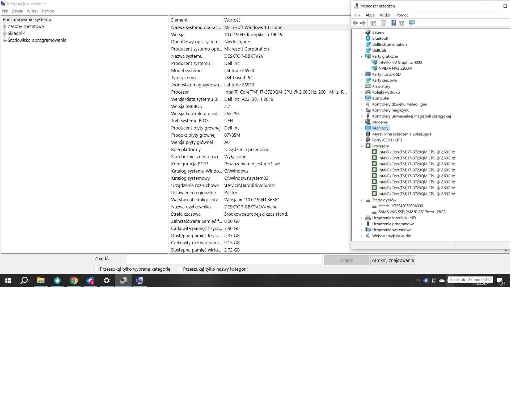The image size is (532, 419).
Task: Switch to System Information taskbar icon
Action: click(x=140, y=280)
